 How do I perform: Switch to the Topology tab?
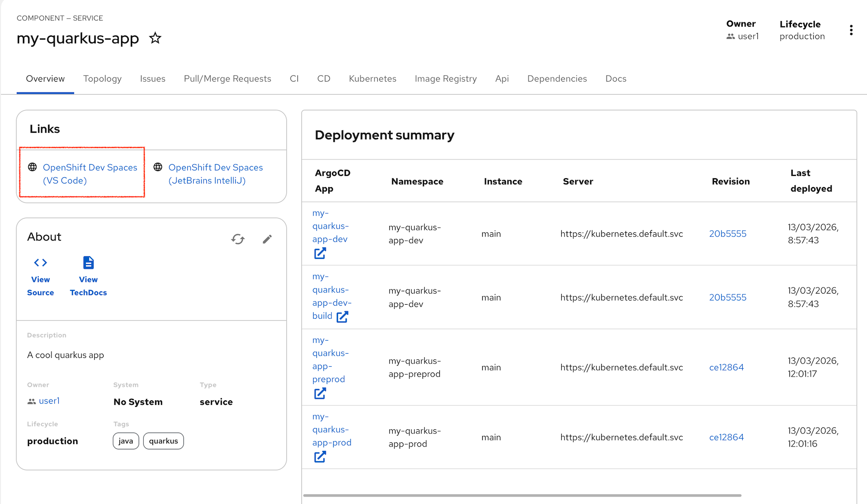[x=102, y=78]
